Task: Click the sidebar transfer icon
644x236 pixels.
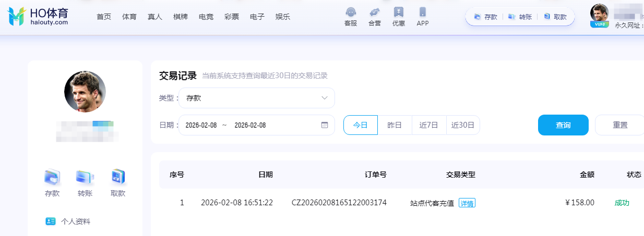Action: coord(85,178)
